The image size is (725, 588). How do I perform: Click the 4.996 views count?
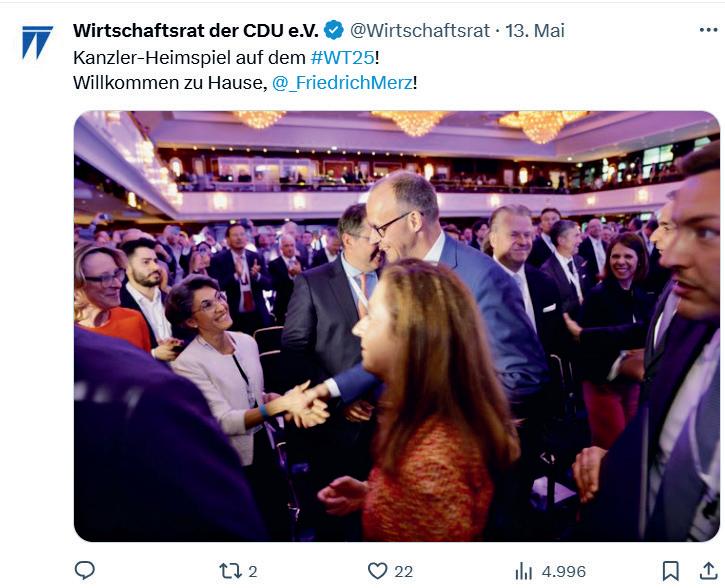point(564,572)
